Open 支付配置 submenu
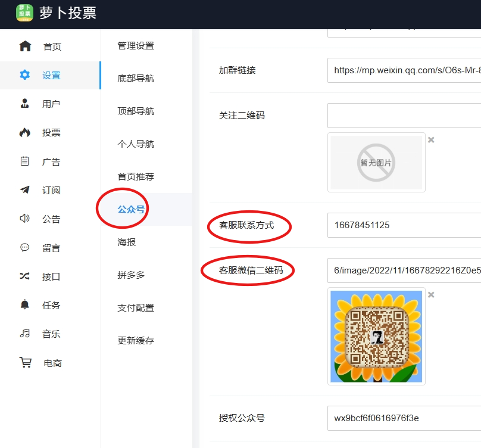This screenshot has height=448, width=481. (x=136, y=307)
